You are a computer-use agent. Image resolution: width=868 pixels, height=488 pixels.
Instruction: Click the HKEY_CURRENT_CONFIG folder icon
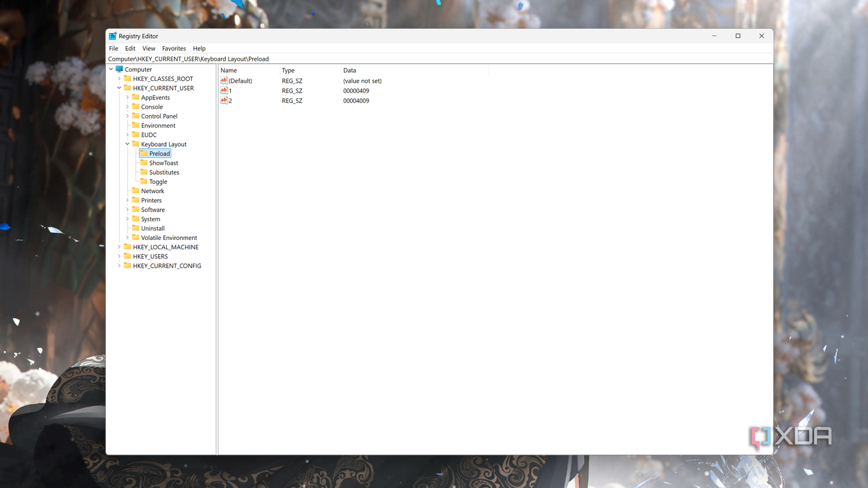coord(127,265)
